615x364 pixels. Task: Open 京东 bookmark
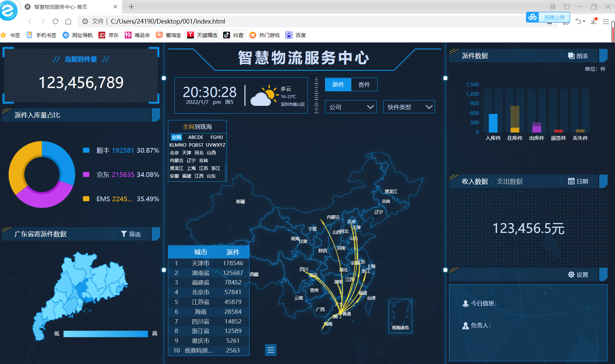(x=109, y=35)
